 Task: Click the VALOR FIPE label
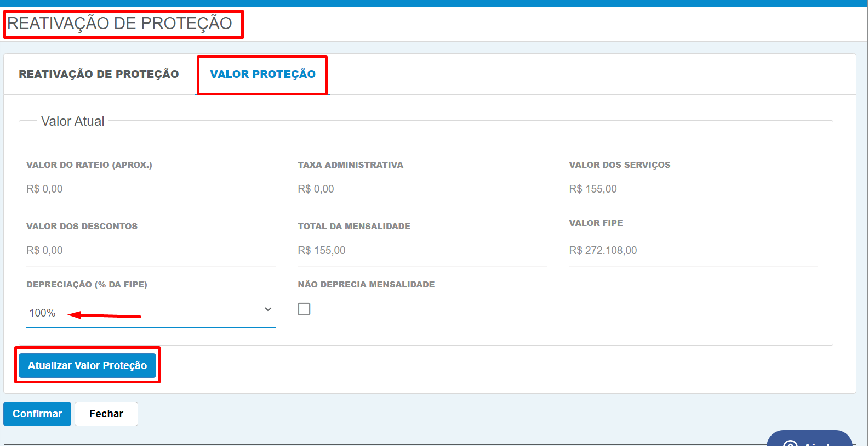pos(596,223)
